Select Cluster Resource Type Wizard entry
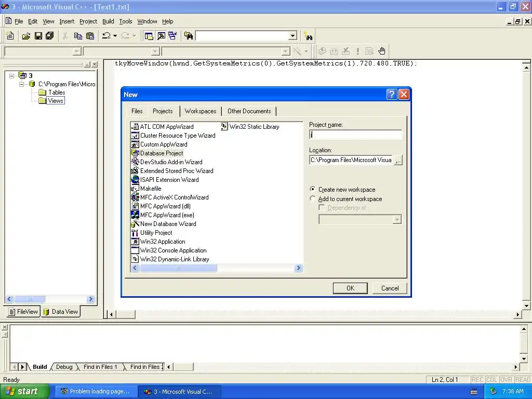532x399 pixels. [x=178, y=136]
